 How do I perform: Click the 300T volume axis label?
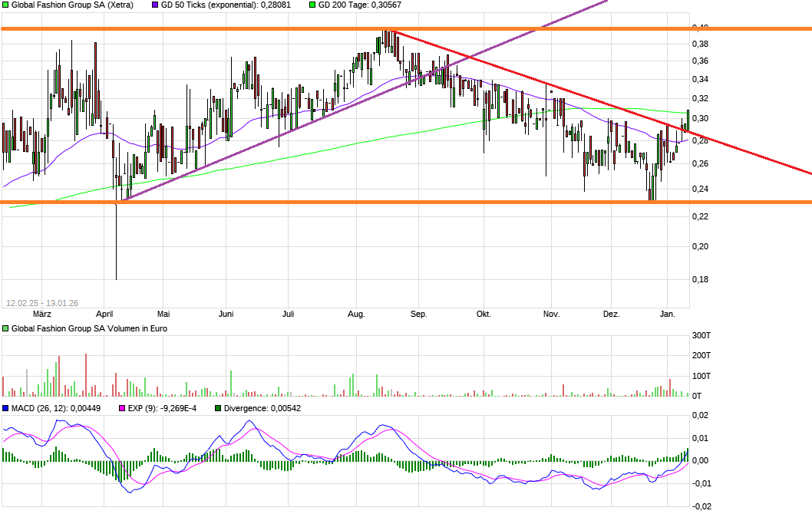coord(701,336)
